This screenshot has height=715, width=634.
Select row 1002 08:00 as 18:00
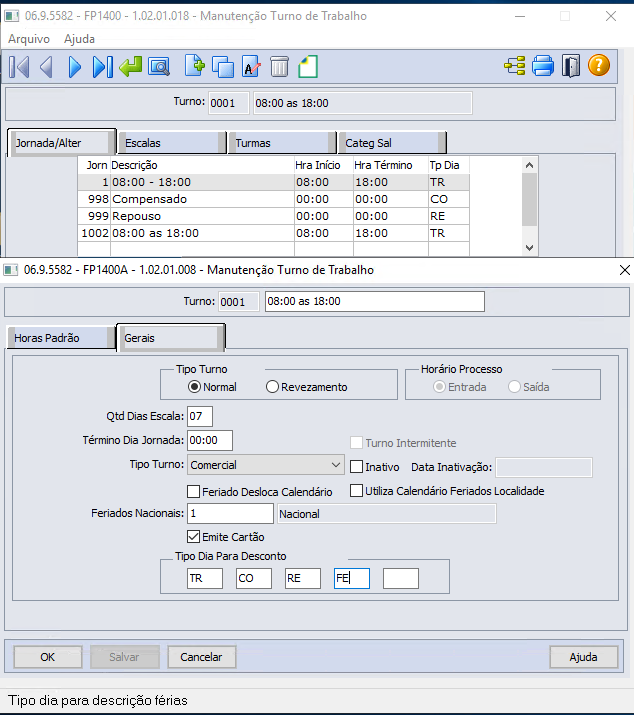pos(273,233)
